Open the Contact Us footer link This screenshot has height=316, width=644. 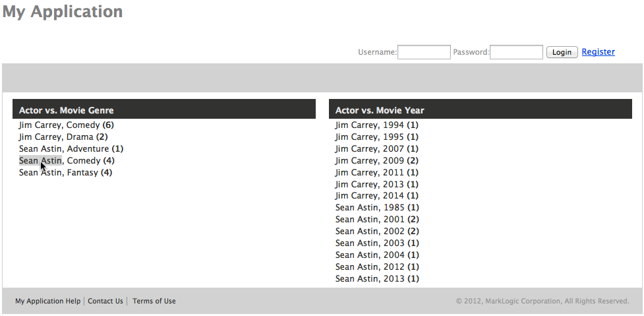pos(105,301)
